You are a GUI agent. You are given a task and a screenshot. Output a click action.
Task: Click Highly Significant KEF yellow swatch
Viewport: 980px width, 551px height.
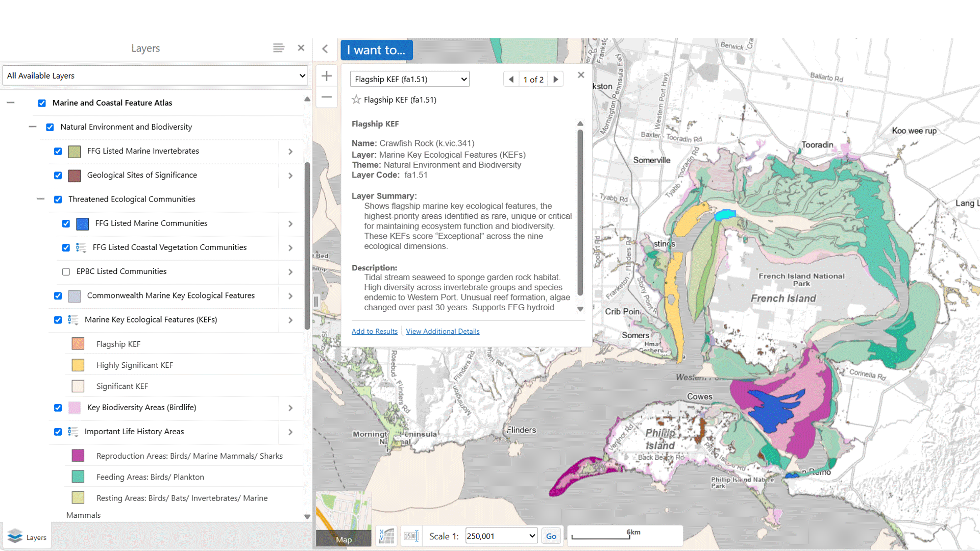pyautogui.click(x=78, y=365)
